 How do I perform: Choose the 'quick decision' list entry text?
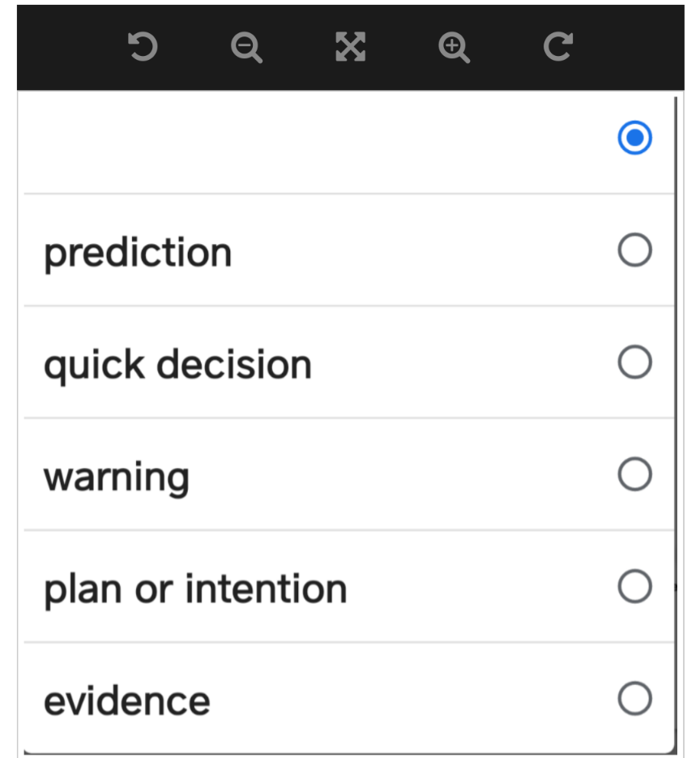coord(177,364)
